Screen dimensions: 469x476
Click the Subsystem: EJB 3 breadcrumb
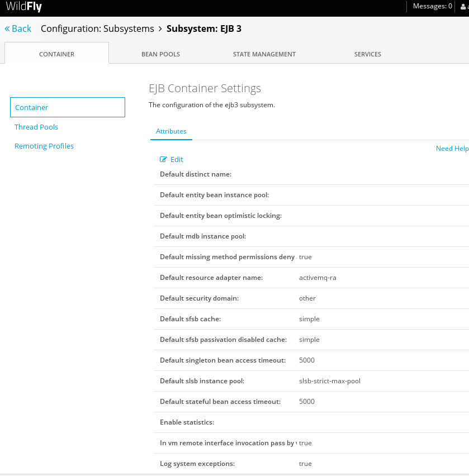pyautogui.click(x=204, y=28)
